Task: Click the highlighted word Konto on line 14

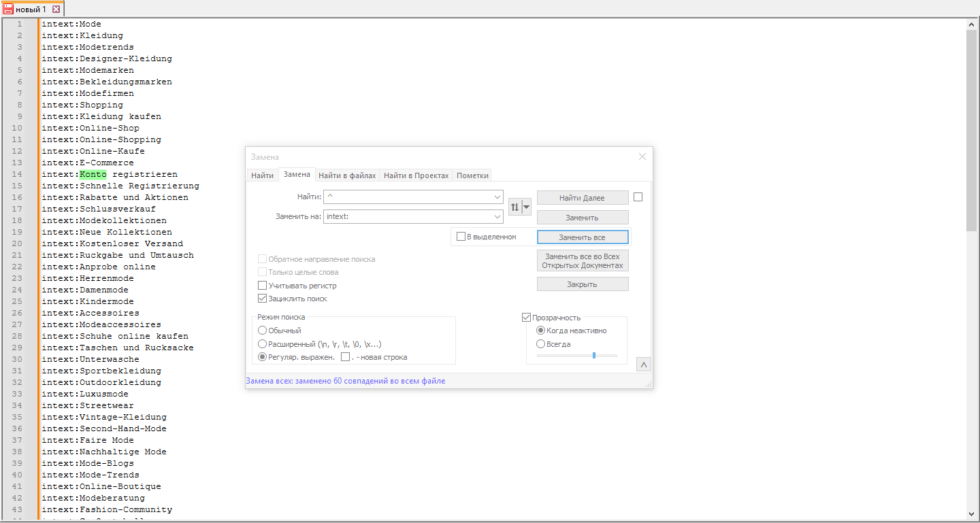Action: (93, 174)
